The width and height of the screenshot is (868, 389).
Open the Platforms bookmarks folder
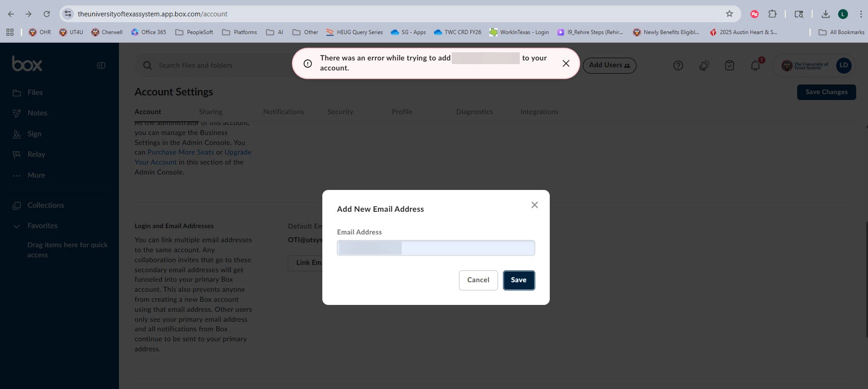click(239, 32)
